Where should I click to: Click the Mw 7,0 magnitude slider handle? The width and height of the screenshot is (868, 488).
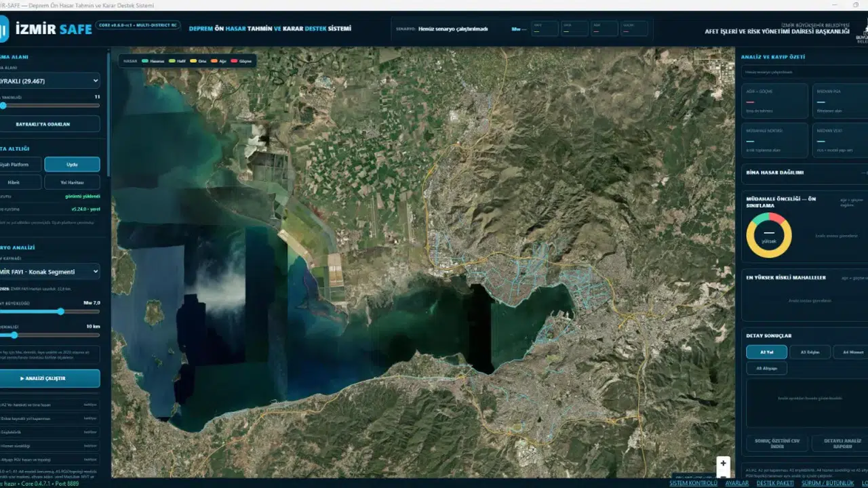click(60, 311)
